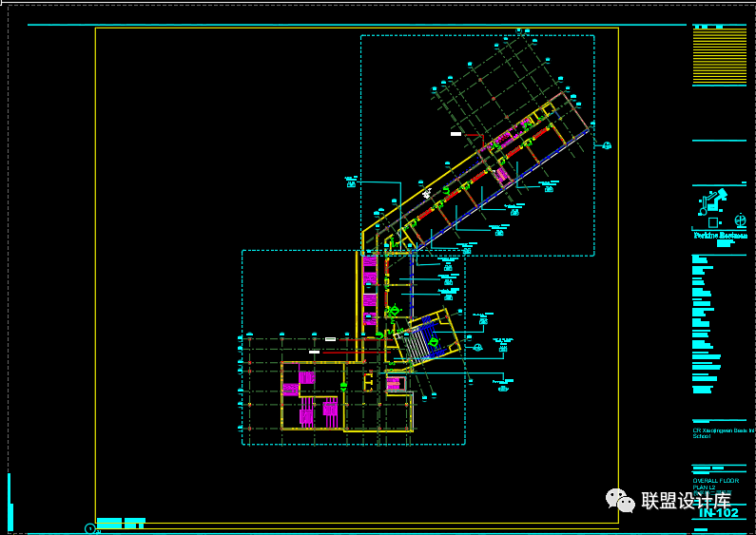Click the numbered circle marker at bottom left
Screen dimensions: 756x535
[90, 527]
